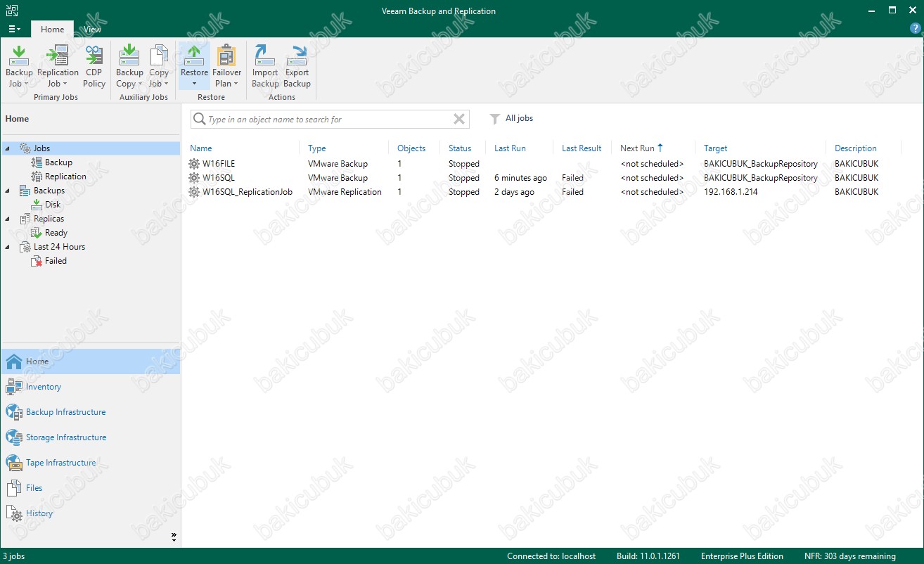Select Ready under Replicas
This screenshot has width=924, height=564.
click(56, 233)
